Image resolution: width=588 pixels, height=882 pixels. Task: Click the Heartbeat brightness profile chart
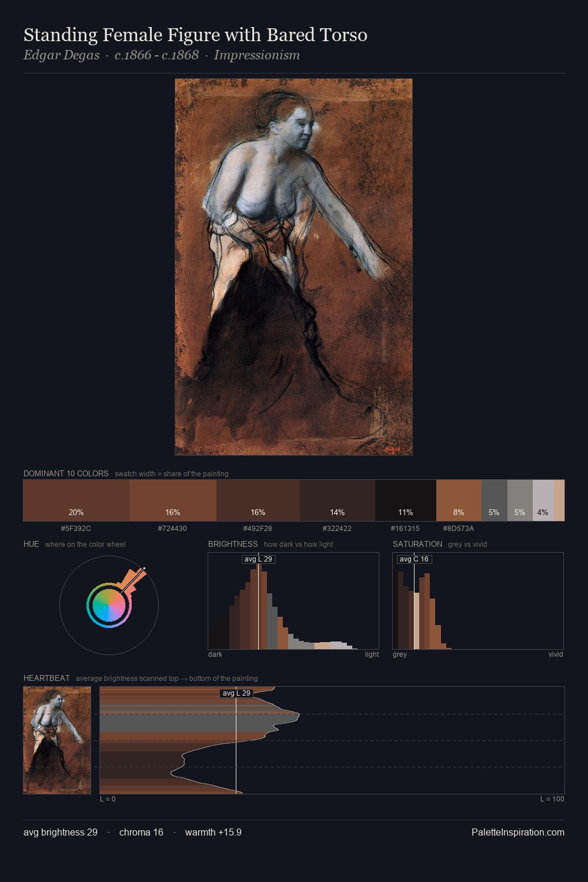(x=332, y=740)
